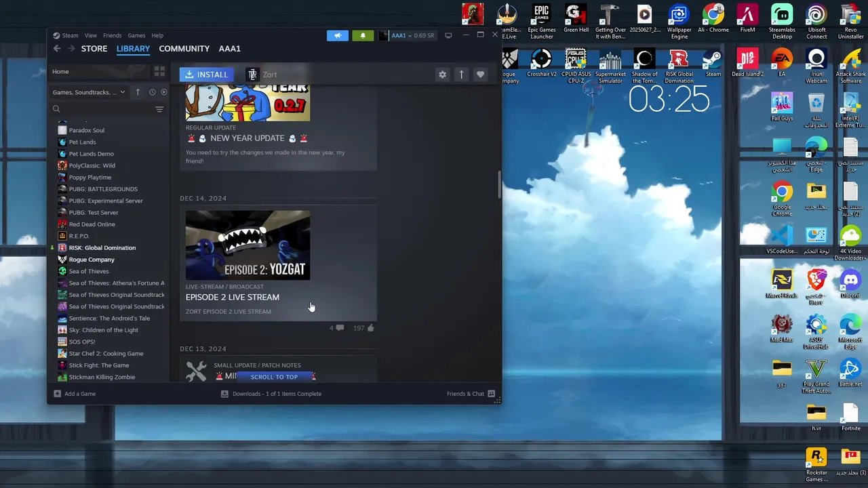Select PUBG: BATTLEGROUNDS in library list
Image resolution: width=868 pixels, height=488 pixels.
[x=103, y=189]
